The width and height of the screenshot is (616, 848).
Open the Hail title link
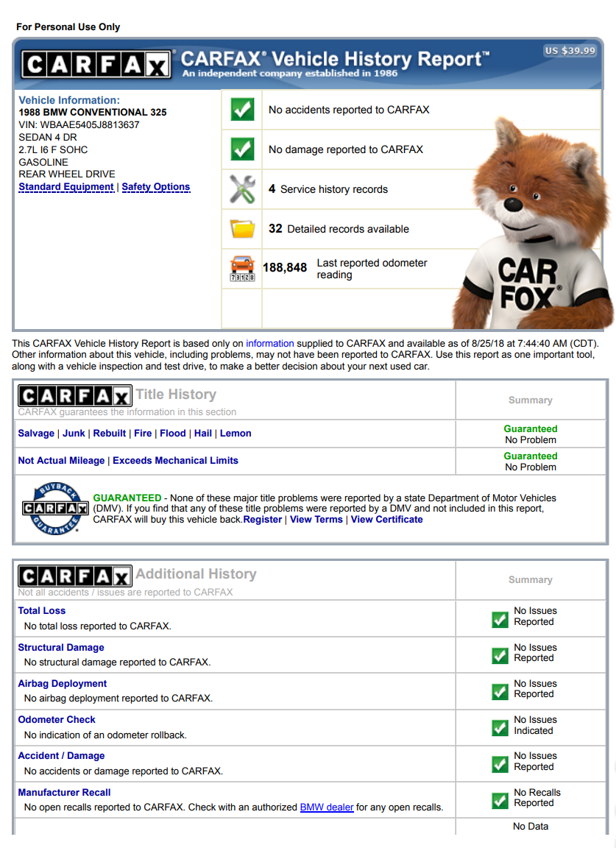click(203, 433)
